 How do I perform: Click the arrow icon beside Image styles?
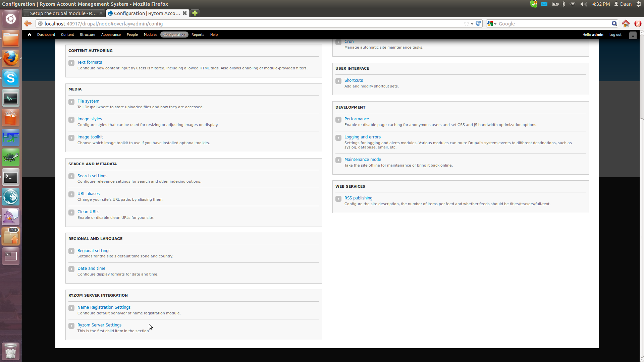click(71, 120)
